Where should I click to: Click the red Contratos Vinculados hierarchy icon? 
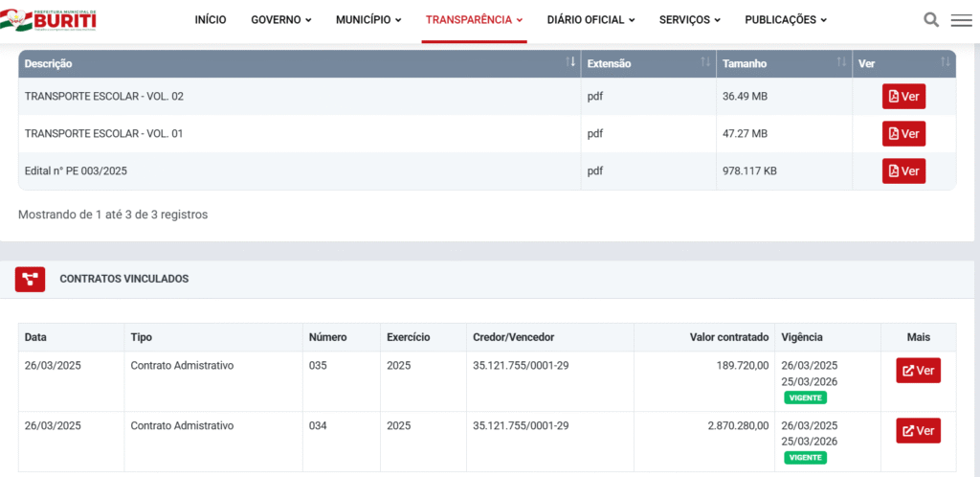[x=31, y=279]
